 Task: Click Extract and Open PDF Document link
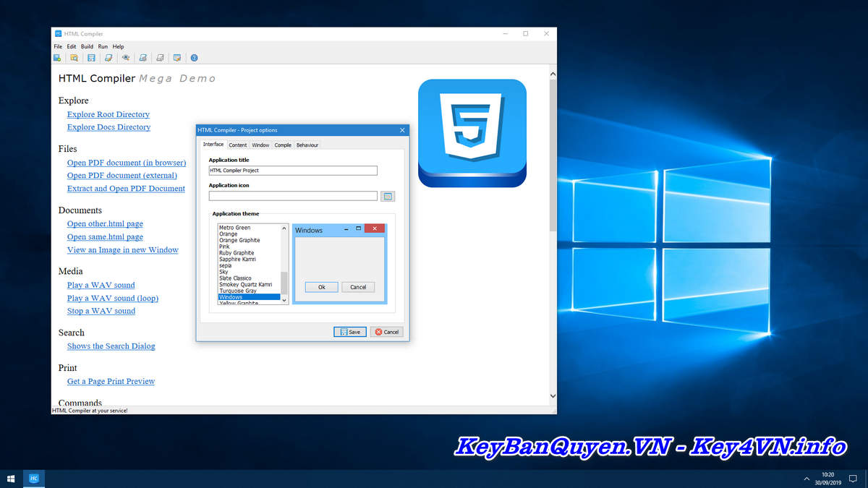pos(127,189)
